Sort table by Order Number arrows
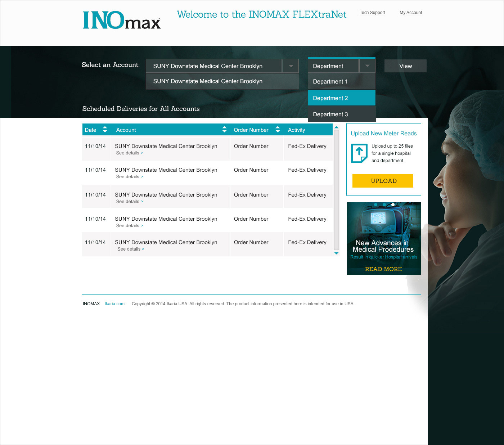 tap(278, 129)
